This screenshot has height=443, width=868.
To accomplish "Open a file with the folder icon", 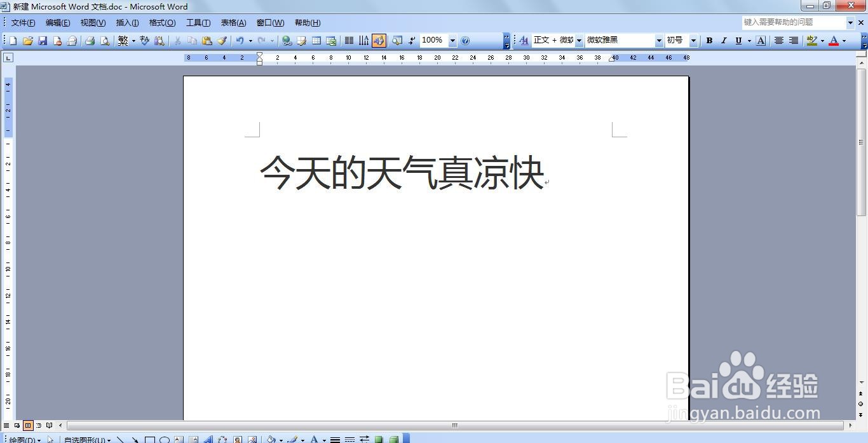I will [27, 41].
